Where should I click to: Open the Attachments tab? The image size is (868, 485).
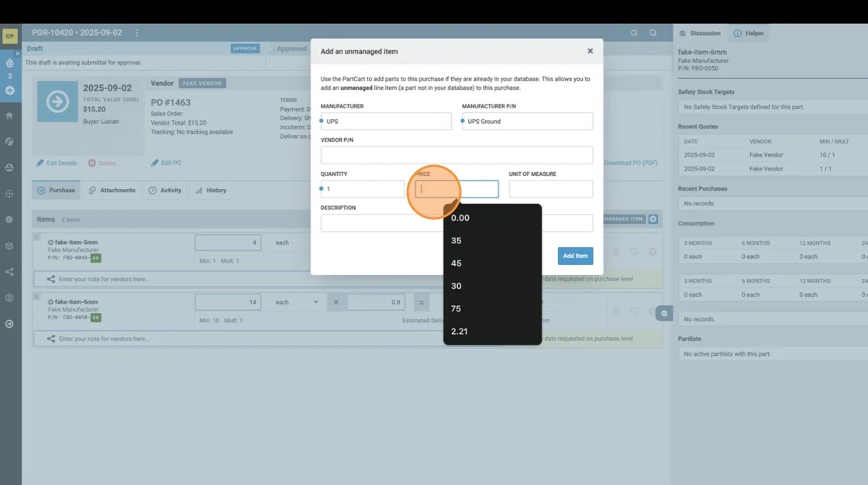point(112,191)
